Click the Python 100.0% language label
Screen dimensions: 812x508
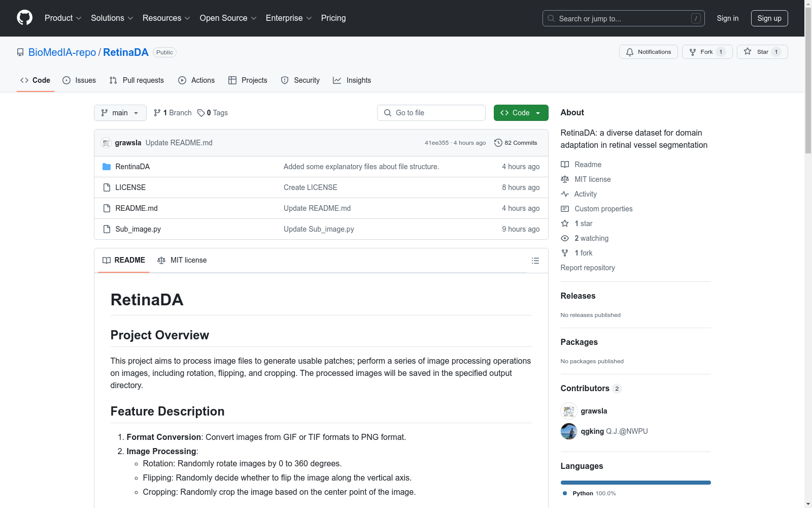(x=589, y=493)
